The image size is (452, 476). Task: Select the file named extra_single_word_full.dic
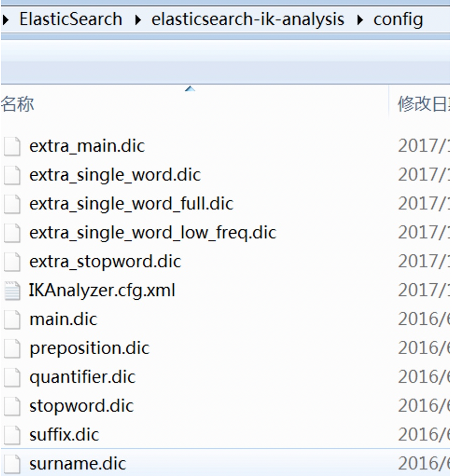131,204
